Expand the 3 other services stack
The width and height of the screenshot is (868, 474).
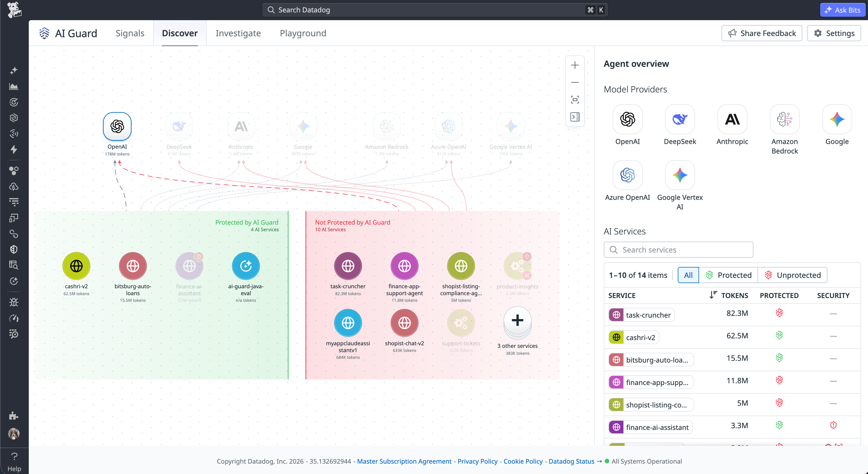click(517, 322)
